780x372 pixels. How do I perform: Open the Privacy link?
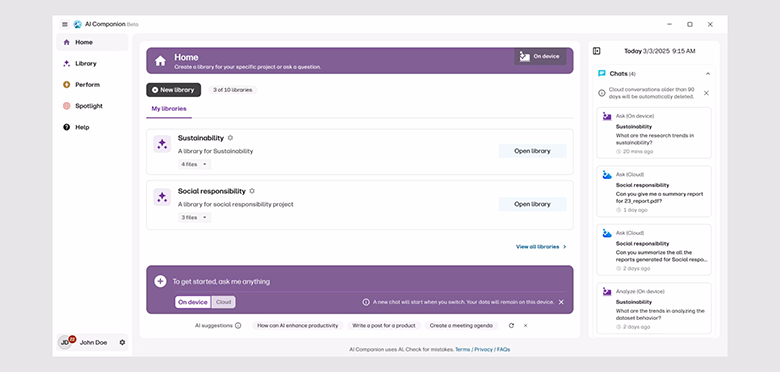pos(484,350)
